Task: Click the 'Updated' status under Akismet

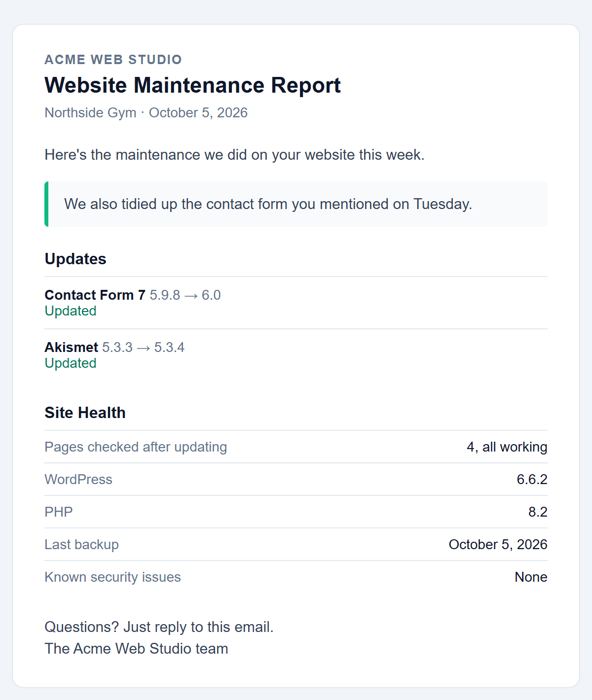Action: point(71,363)
